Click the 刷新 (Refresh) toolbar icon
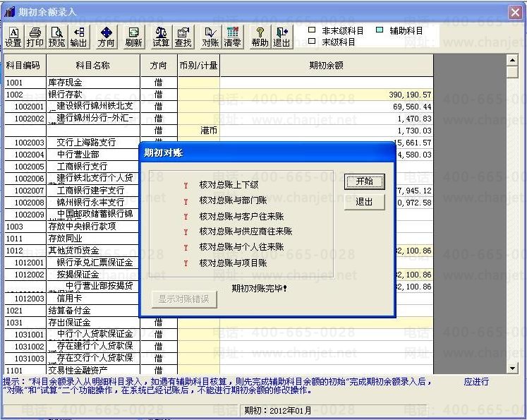This screenshot has width=527, height=420. coord(134,37)
